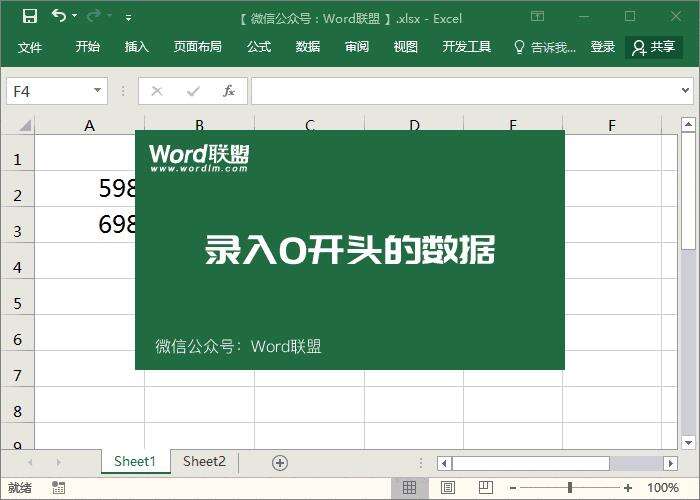This screenshot has height=500, width=700.
Task: Open the 数据 tab
Action: [x=308, y=46]
